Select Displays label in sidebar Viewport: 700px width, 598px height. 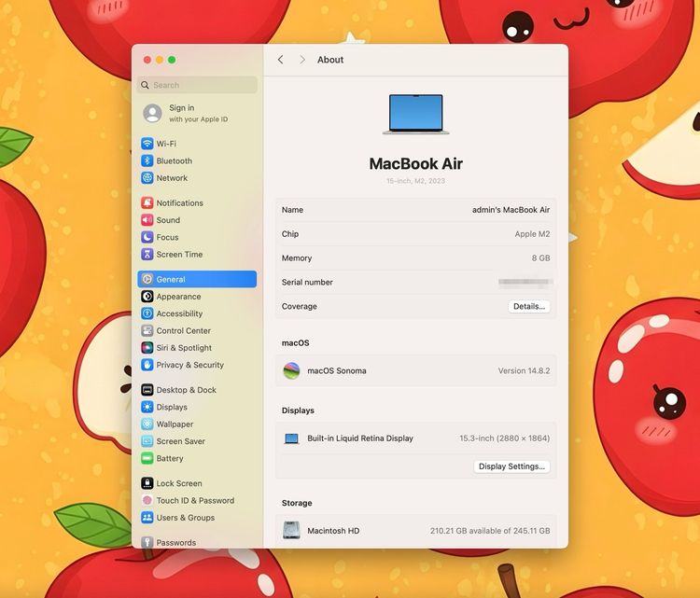point(172,407)
